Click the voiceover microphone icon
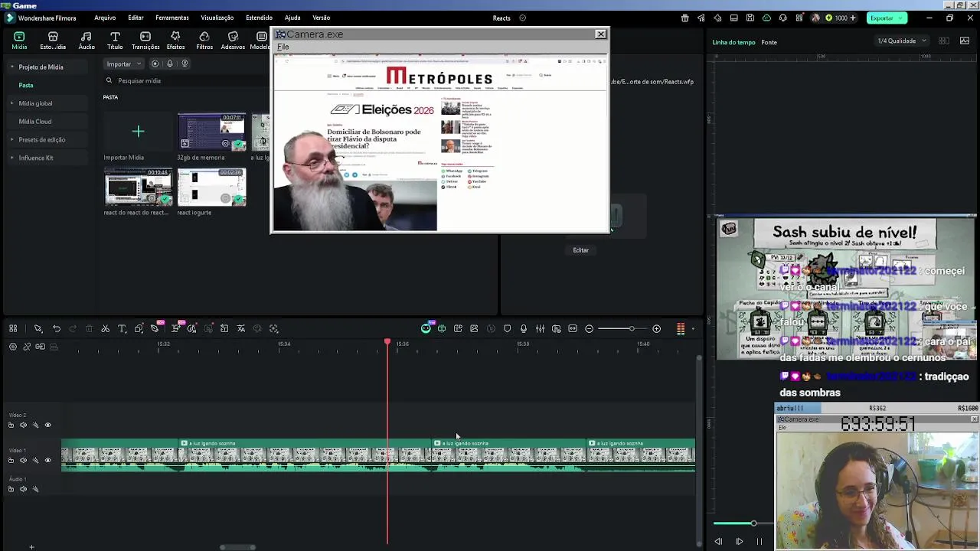980x551 pixels. point(524,328)
